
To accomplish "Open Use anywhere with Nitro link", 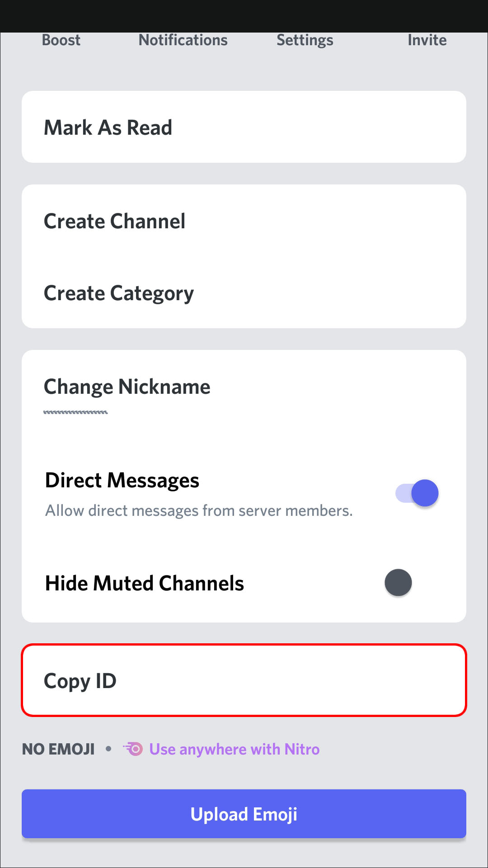I will pyautogui.click(x=235, y=749).
